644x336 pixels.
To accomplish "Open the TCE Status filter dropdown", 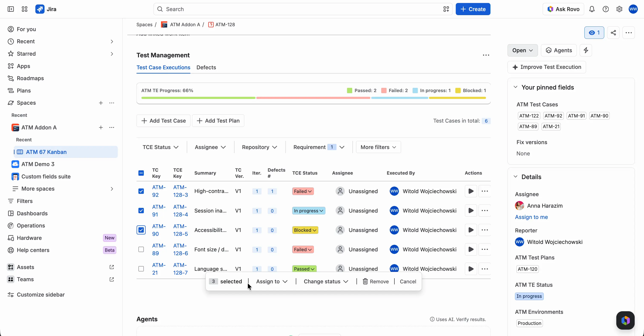I will click(161, 147).
